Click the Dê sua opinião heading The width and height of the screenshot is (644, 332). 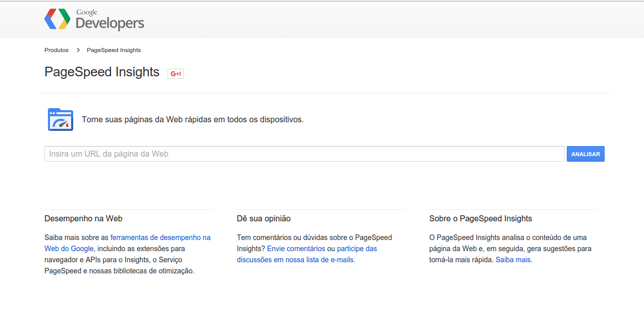(x=263, y=219)
